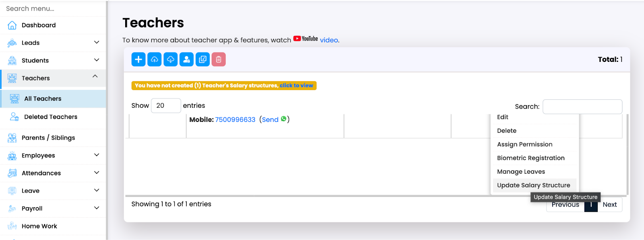Open the YouTube video link

click(329, 40)
